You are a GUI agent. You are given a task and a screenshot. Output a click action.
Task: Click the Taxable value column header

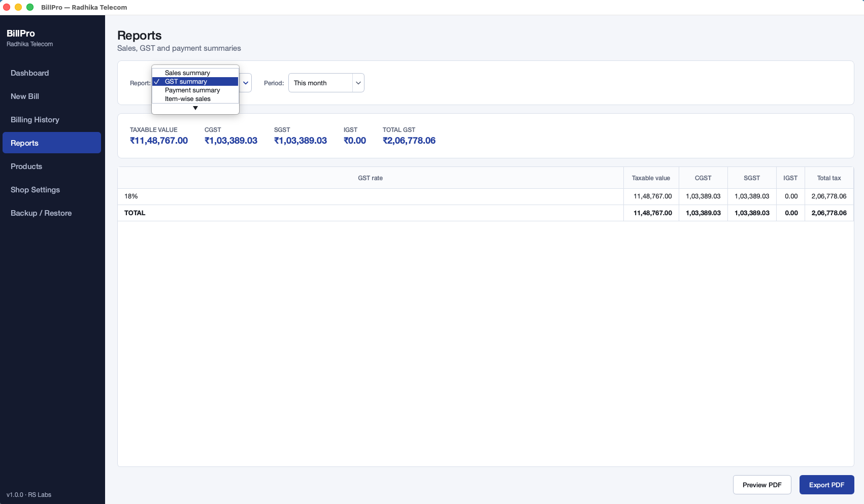click(x=651, y=178)
